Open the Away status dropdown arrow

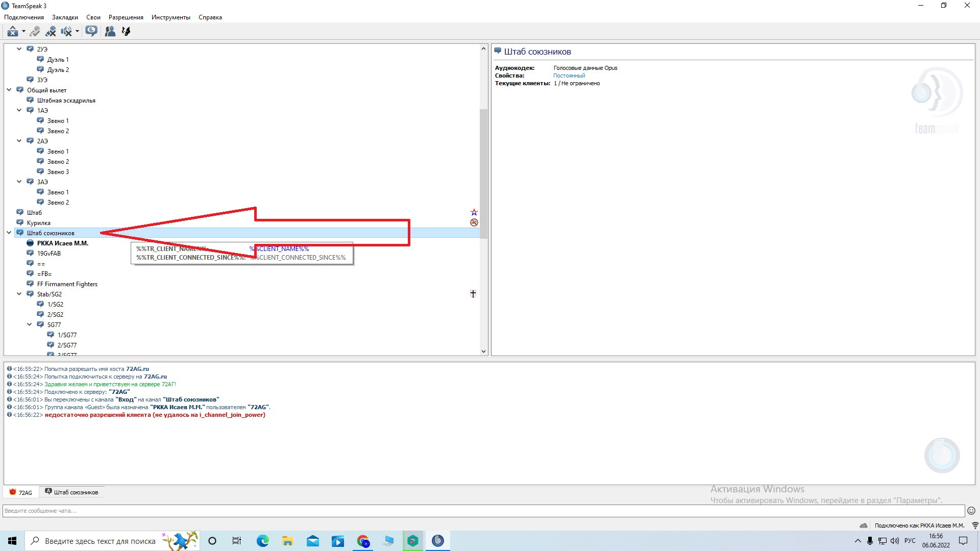23,32
